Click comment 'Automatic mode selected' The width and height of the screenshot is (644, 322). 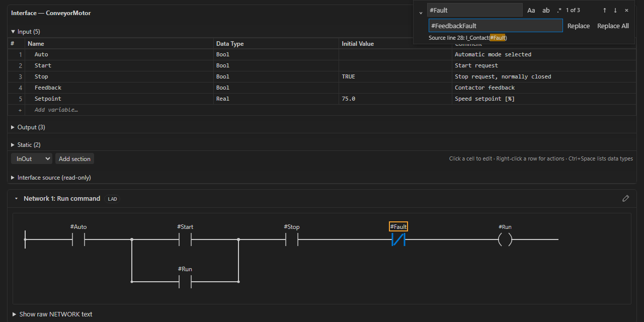[x=544, y=54]
